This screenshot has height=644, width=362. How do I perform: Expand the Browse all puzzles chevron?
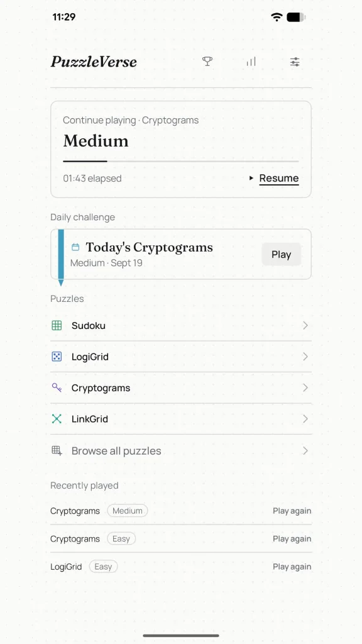point(305,450)
